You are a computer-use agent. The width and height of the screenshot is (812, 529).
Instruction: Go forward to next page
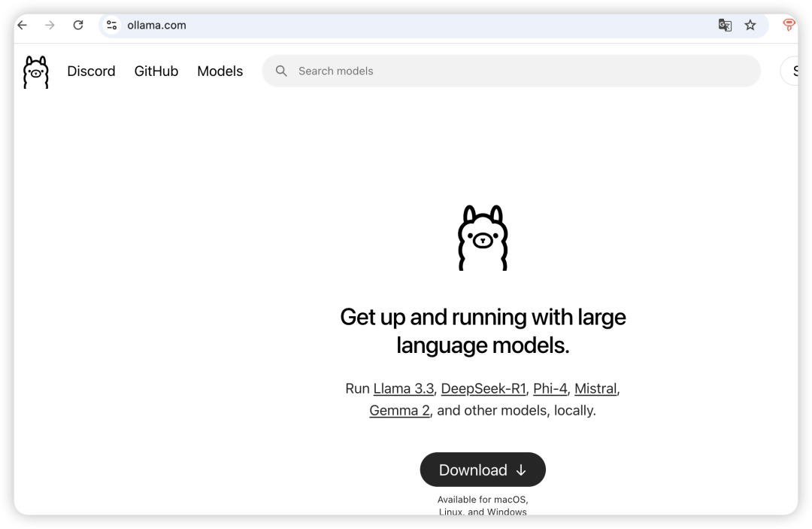[x=50, y=25]
